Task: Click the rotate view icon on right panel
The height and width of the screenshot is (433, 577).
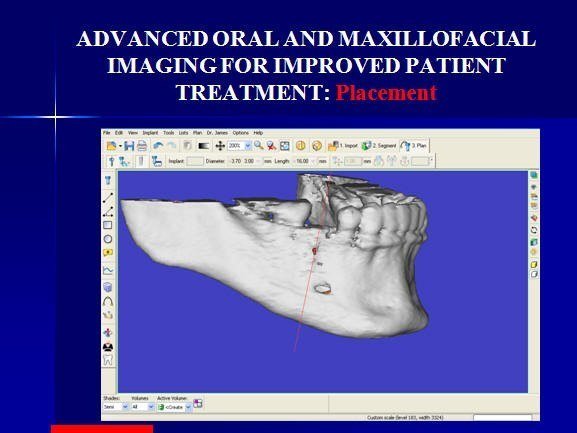Action: point(534,230)
